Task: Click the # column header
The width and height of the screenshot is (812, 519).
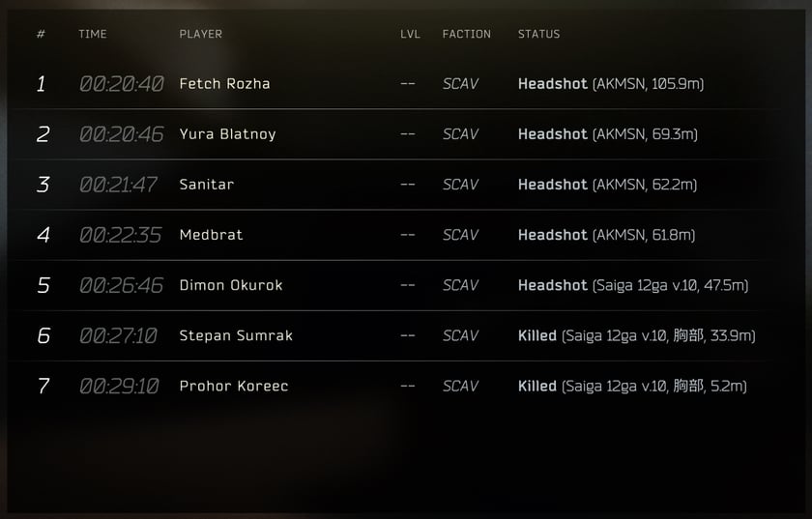Action: pos(41,34)
